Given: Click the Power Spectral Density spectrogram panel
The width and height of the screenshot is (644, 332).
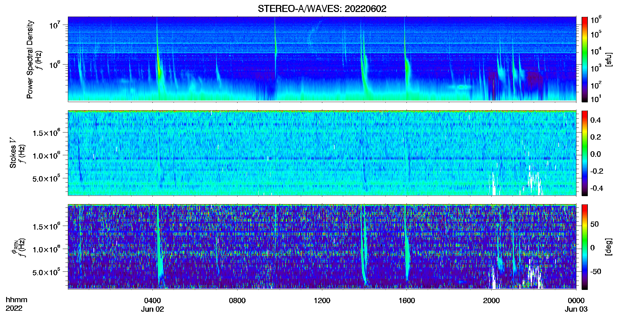Looking at the screenshot, I should tap(322, 59).
